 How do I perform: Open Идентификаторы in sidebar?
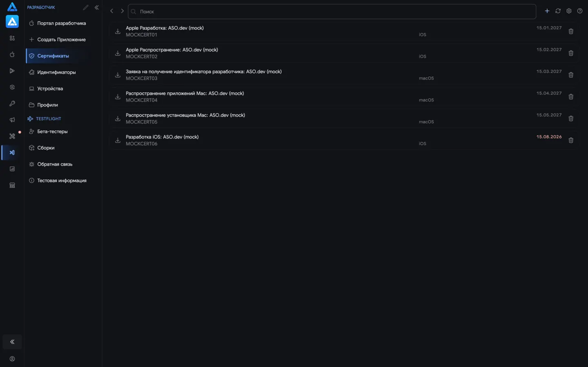tap(56, 72)
